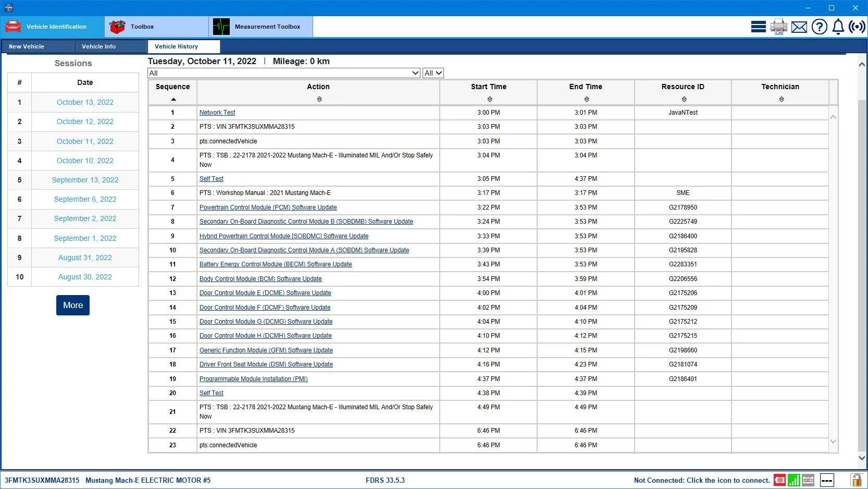
Task: Click the VIN 3FMTK3SUXMMA28315 in status bar
Action: click(42, 481)
